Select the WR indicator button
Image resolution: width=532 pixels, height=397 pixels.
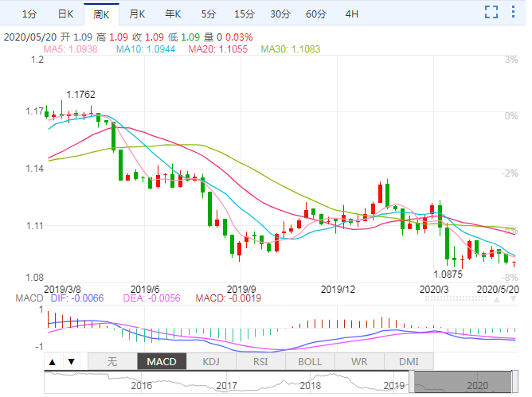pos(359,361)
